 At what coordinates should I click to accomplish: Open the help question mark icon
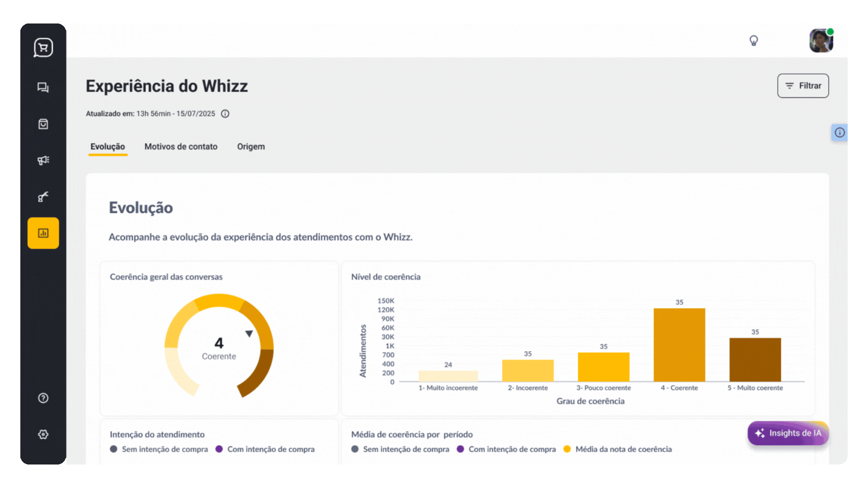point(43,398)
